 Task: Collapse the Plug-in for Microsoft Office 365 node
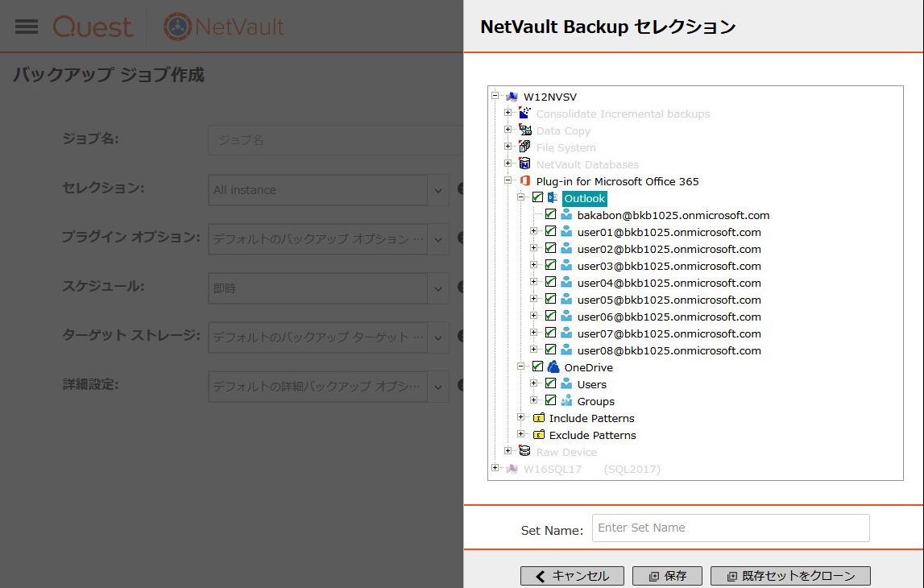pyautogui.click(x=508, y=180)
